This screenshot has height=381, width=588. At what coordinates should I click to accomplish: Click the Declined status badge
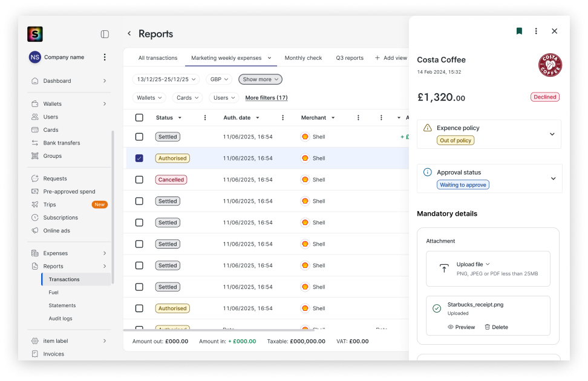pos(545,97)
